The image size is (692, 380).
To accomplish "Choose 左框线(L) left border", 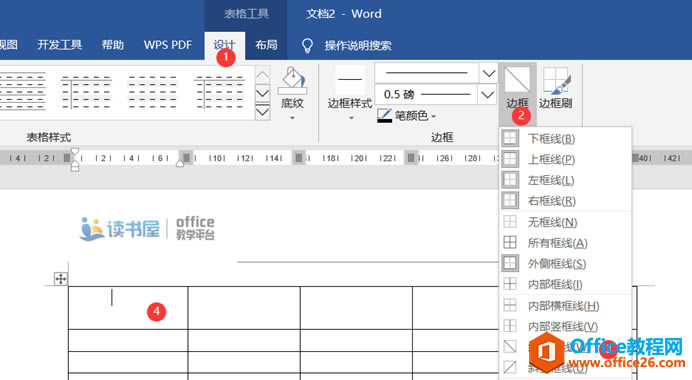I will (566, 180).
